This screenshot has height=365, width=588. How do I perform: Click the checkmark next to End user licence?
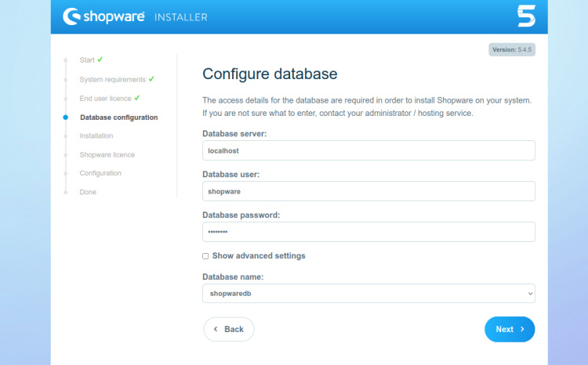pos(136,98)
